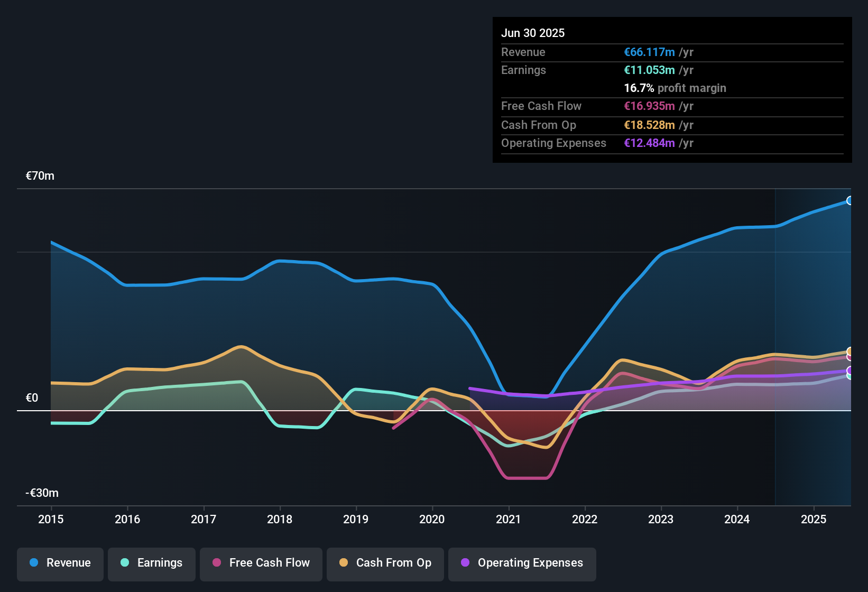
Task: Click the orange Cash From Op endpoint marker
Action: tap(849, 351)
